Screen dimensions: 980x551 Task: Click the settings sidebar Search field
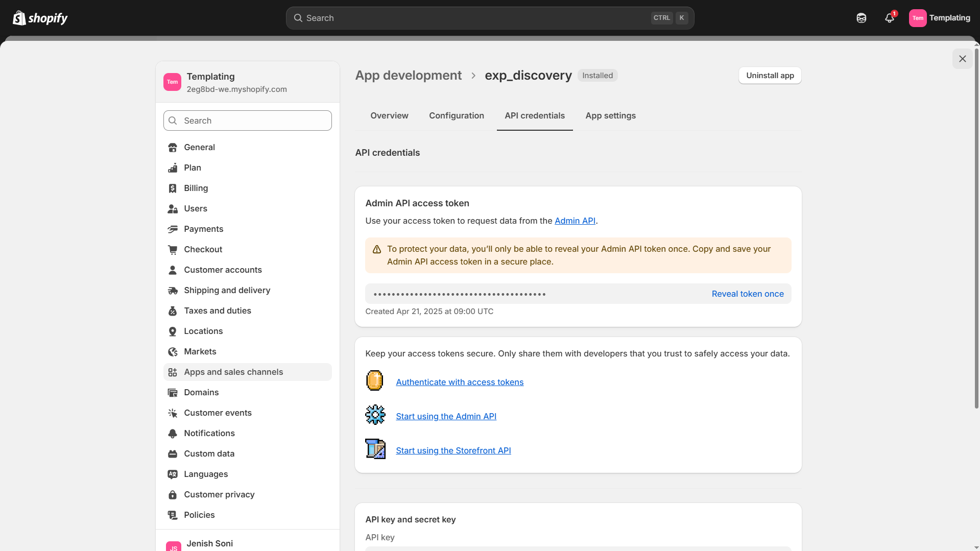point(248,121)
